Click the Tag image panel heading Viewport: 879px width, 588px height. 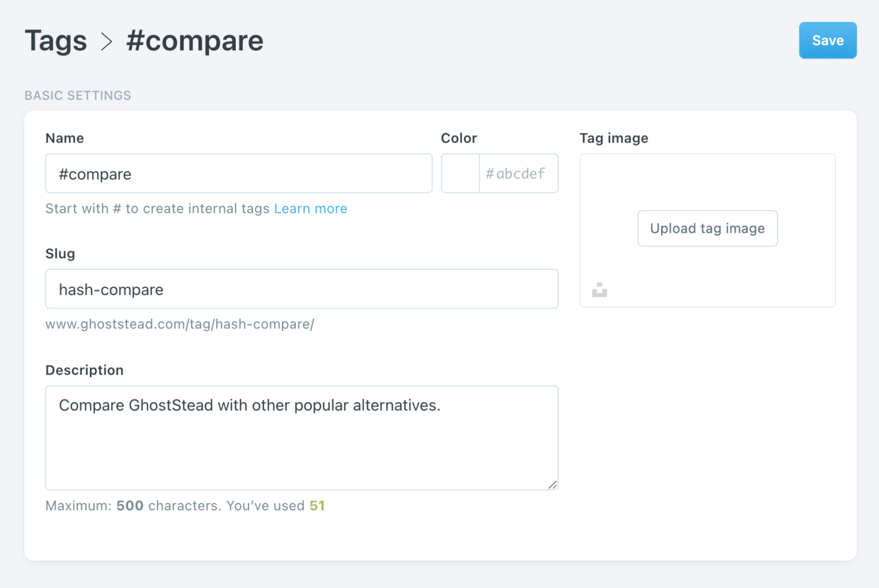tap(613, 138)
